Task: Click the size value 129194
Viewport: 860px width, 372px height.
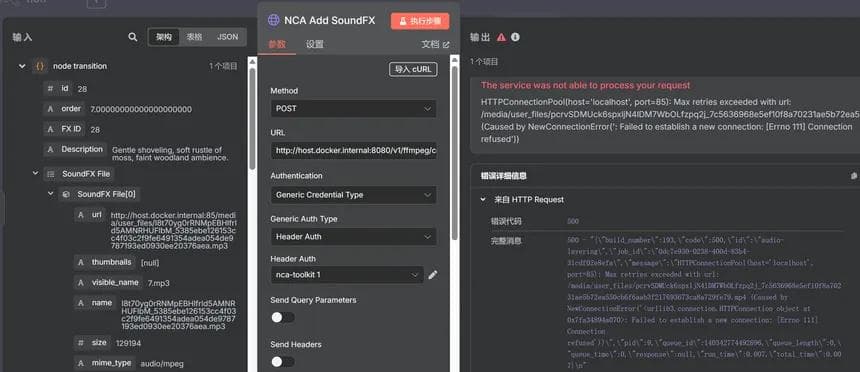Action: point(128,343)
